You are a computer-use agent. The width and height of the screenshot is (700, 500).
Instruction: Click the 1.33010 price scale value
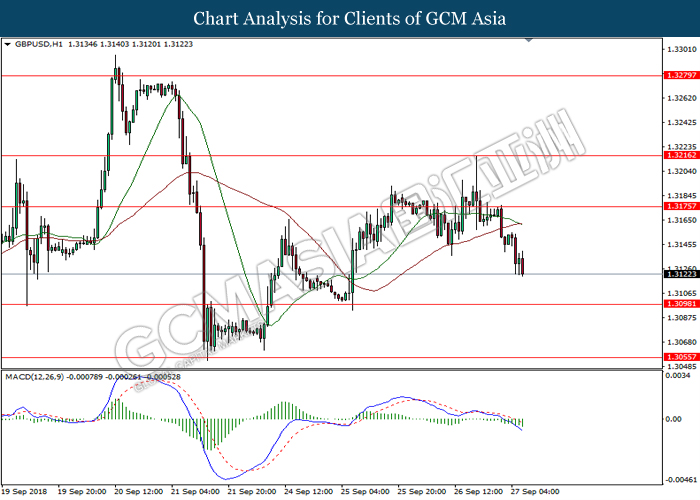coord(682,49)
